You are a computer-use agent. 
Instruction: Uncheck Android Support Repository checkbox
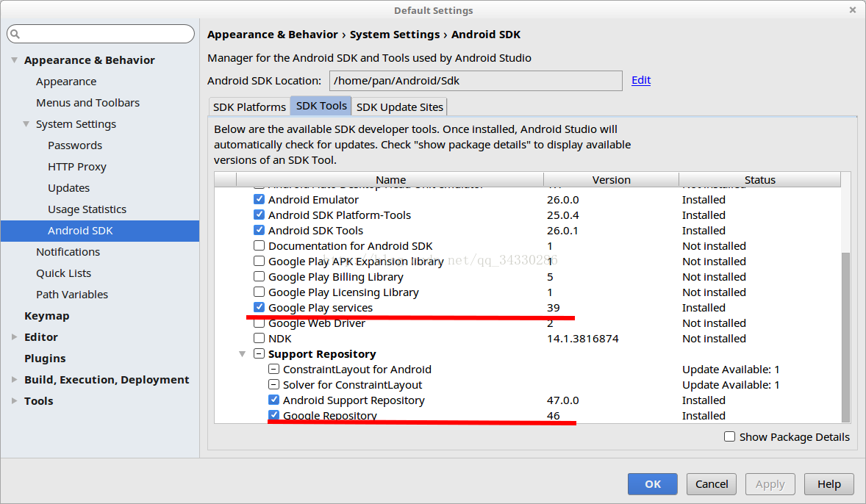coord(273,400)
